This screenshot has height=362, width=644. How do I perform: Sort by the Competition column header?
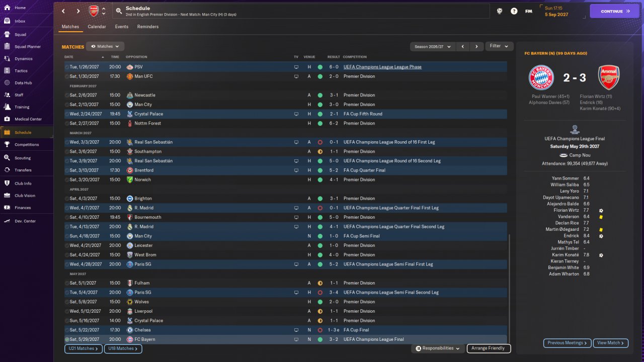[355, 57]
